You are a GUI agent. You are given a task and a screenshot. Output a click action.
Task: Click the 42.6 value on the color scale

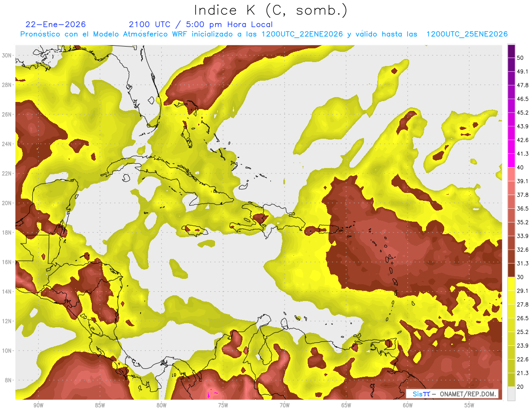tap(522, 140)
